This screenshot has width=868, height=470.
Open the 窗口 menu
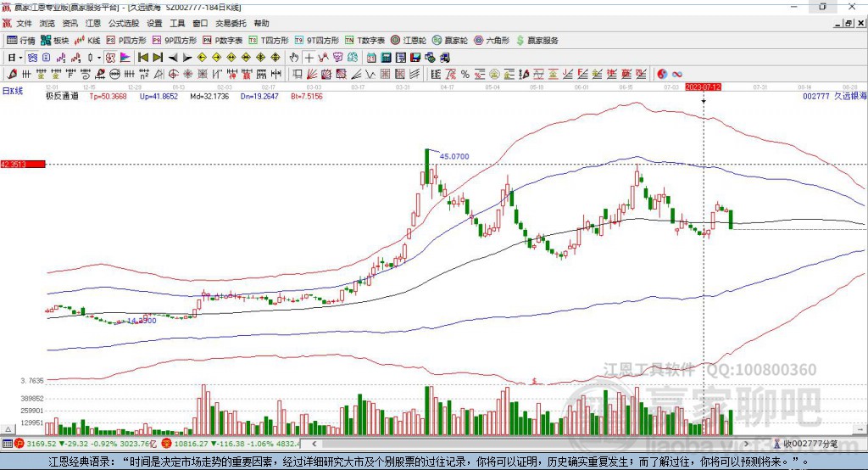coord(200,23)
